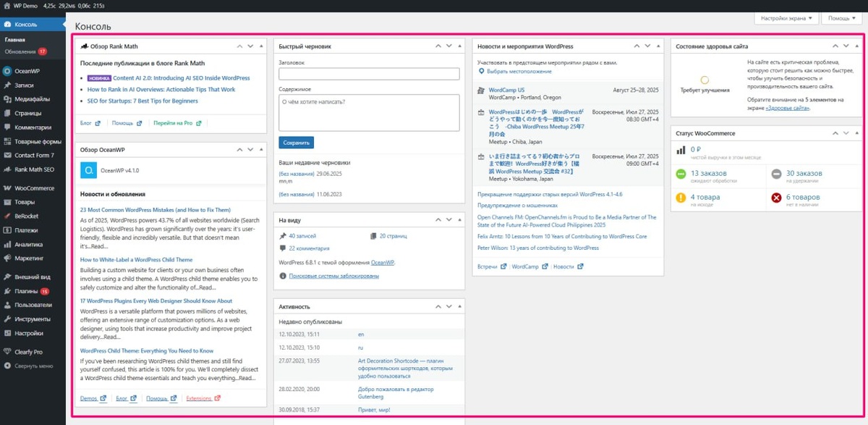This screenshot has width=868, height=425.
Task: Open Content AI 2.0 article link
Action: tap(181, 78)
